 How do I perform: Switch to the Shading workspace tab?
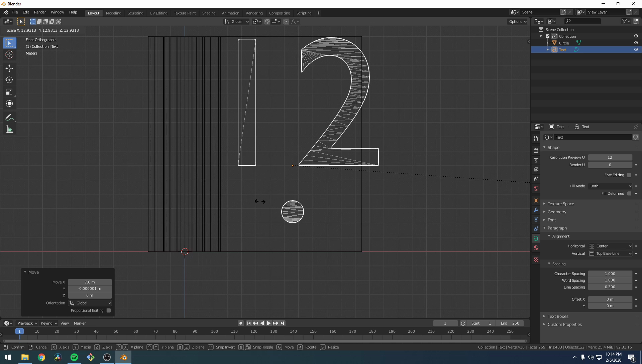[209, 13]
